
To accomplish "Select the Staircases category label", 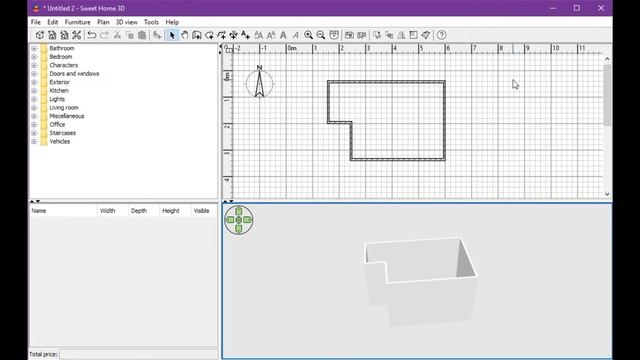I will pyautogui.click(x=62, y=133).
